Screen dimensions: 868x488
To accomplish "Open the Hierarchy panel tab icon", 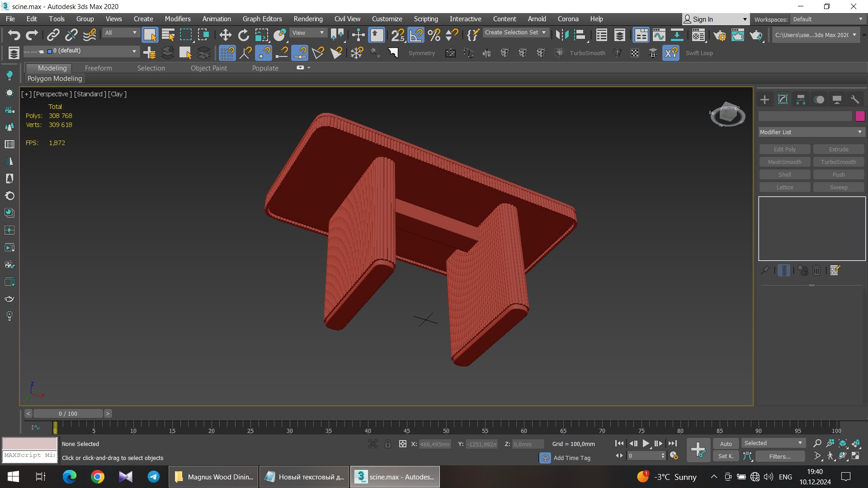I will [x=801, y=99].
